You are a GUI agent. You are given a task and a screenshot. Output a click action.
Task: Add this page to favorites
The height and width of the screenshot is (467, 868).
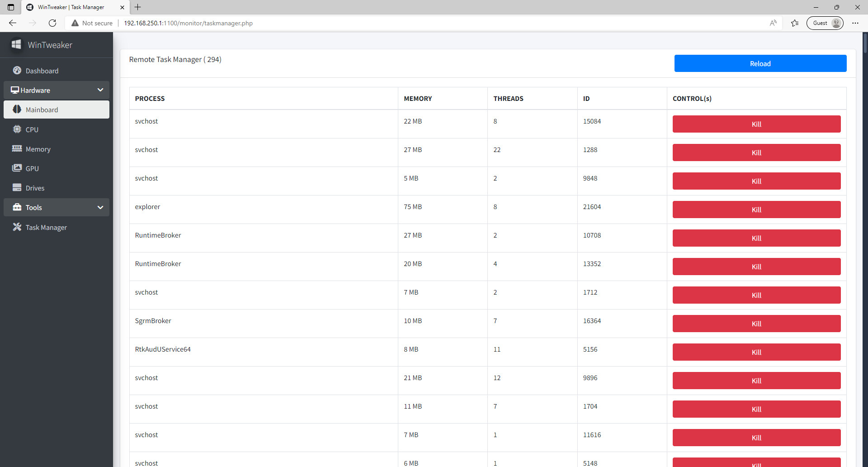[x=795, y=23]
